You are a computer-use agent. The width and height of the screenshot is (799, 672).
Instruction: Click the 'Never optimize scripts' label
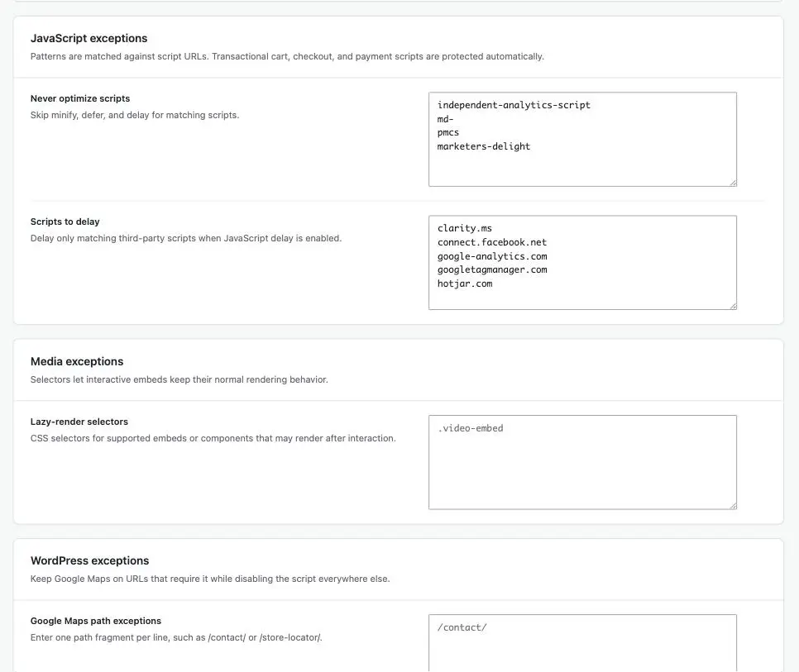click(80, 98)
